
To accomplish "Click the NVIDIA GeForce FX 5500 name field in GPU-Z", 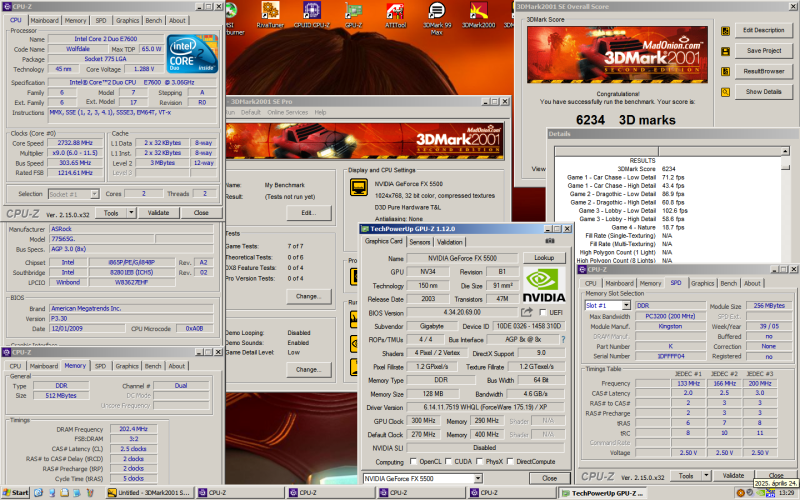I will point(462,258).
